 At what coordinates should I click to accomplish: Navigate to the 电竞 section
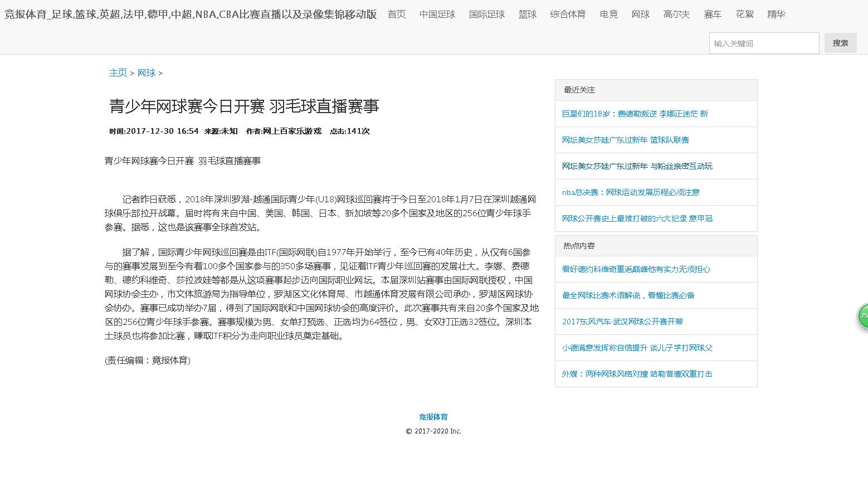(x=608, y=14)
